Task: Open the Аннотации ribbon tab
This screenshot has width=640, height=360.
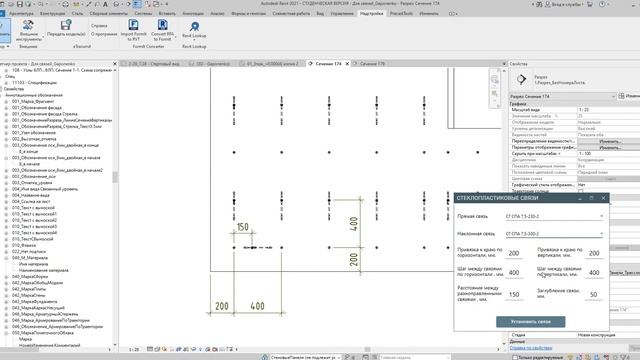Action: [x=193, y=13]
